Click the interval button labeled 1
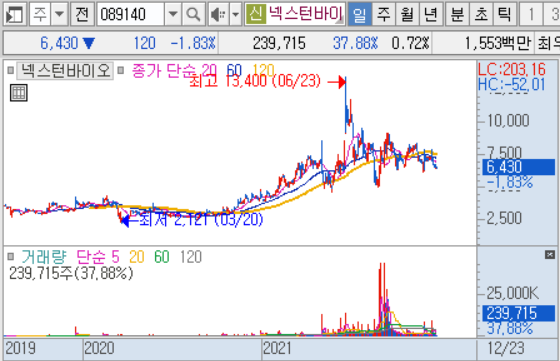560x361 pixels. coord(531,14)
